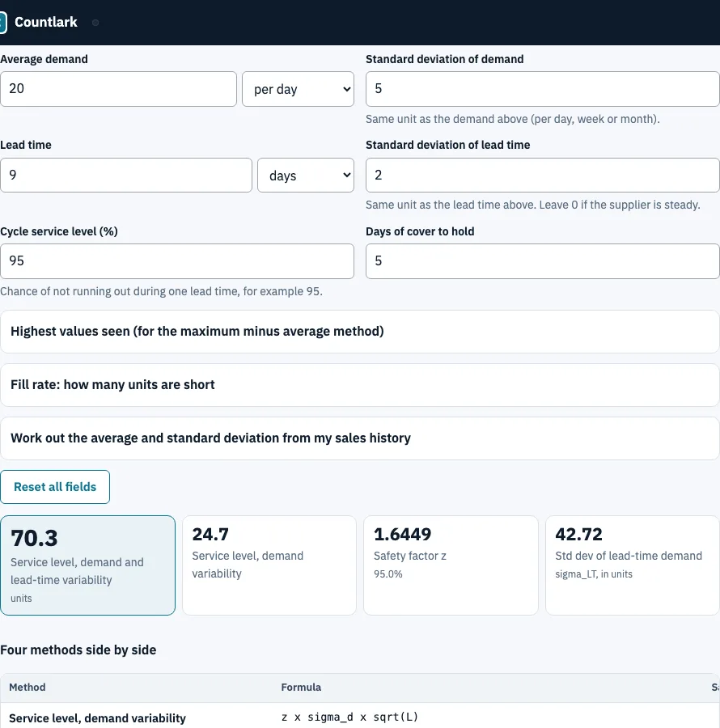720x728 pixels.
Task: Click the Average demand label
Action: coord(44,59)
